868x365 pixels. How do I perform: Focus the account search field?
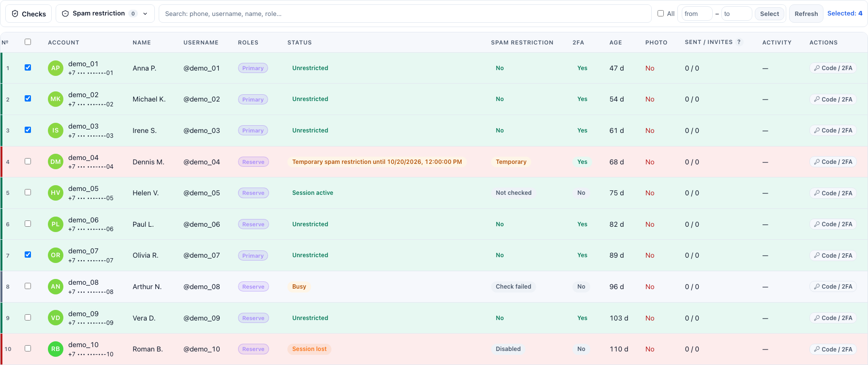point(405,14)
